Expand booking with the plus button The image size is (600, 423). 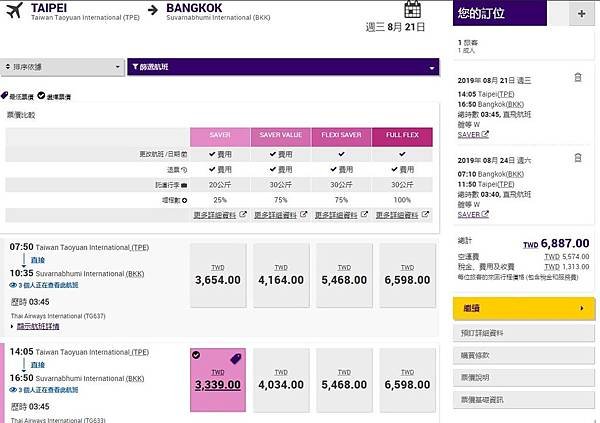click(x=582, y=14)
